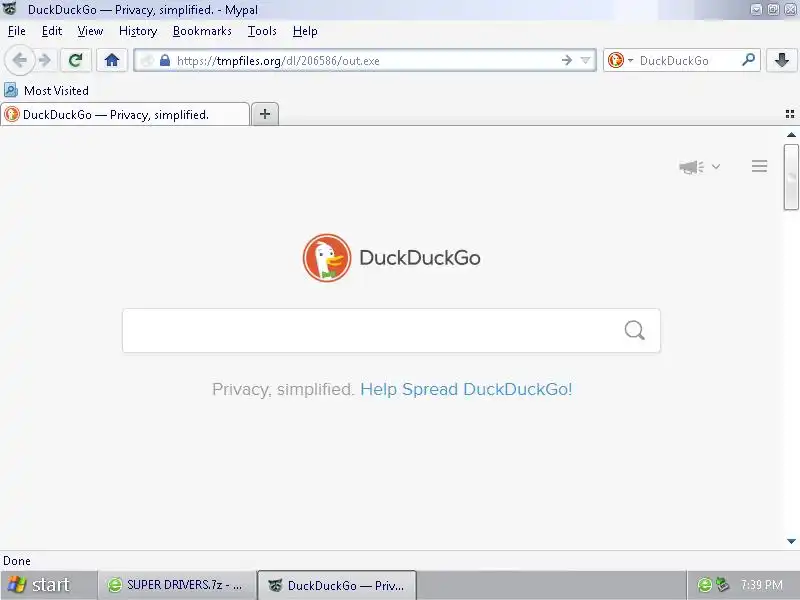
Task: Expand the chevron beside the megaphone
Action: click(x=716, y=166)
